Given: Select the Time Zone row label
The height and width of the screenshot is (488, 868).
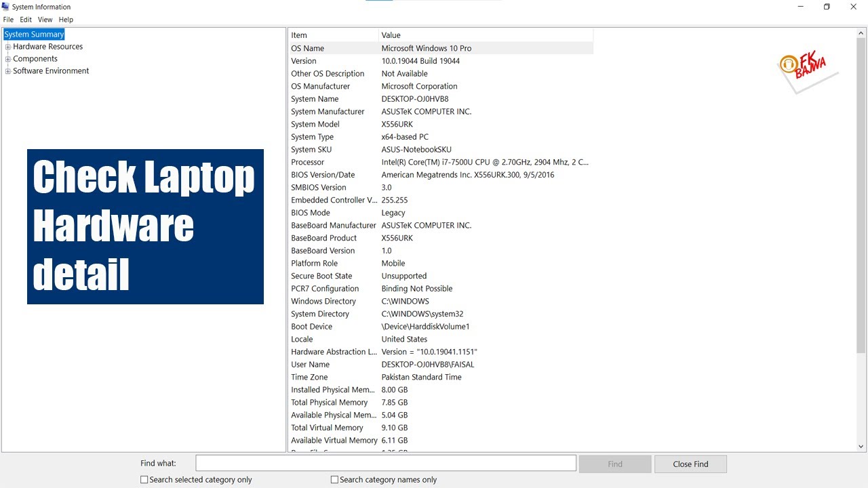Looking at the screenshot, I should (x=309, y=378).
